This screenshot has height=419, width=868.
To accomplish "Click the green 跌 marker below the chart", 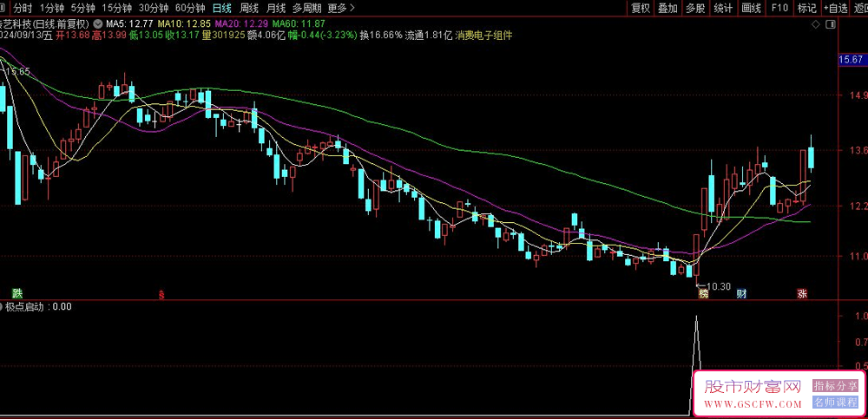I will (x=18, y=293).
